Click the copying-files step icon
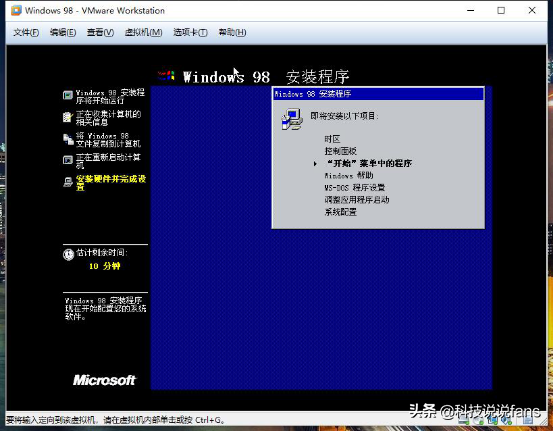The image size is (553, 431). (x=68, y=139)
